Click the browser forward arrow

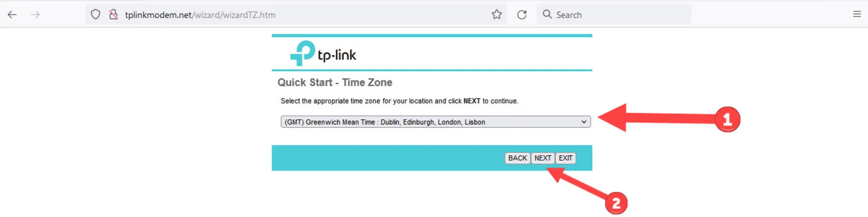click(x=35, y=14)
